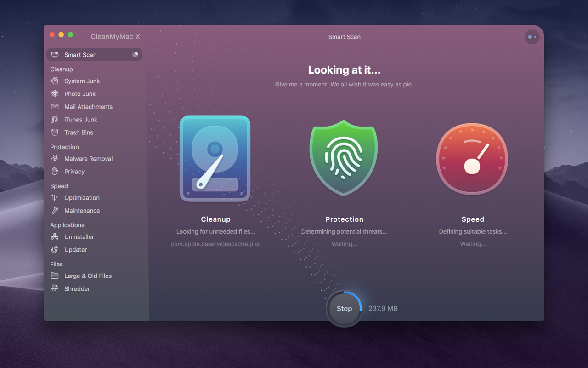Viewport: 588px width, 368px height.
Task: Click 'Determining potential threats...' status
Action: pyautogui.click(x=344, y=231)
